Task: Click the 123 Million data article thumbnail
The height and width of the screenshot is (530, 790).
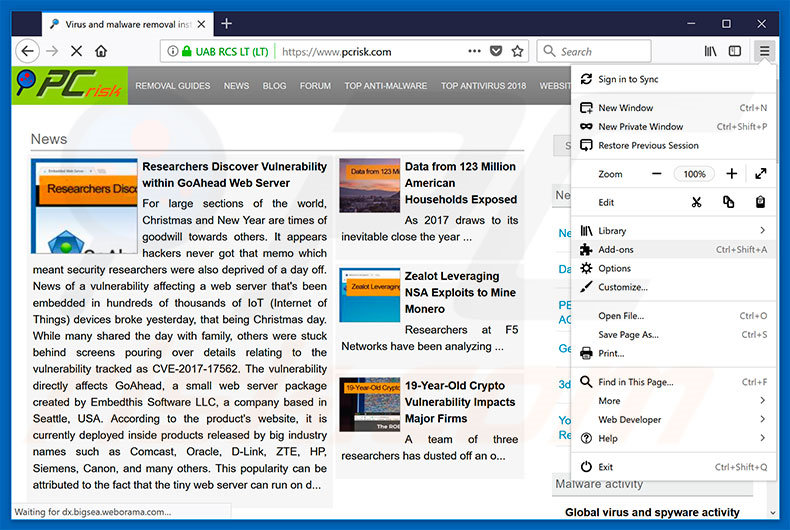Action: pos(369,185)
